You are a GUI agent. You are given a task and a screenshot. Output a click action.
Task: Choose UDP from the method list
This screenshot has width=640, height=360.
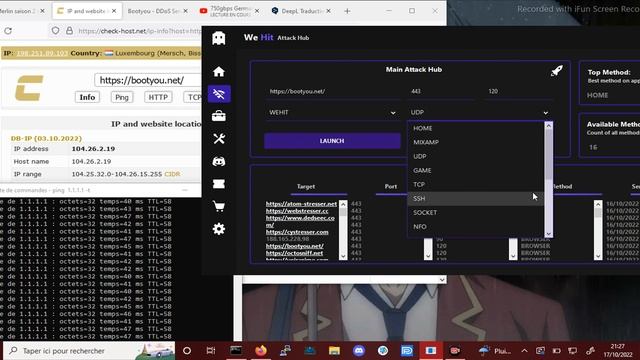476,156
